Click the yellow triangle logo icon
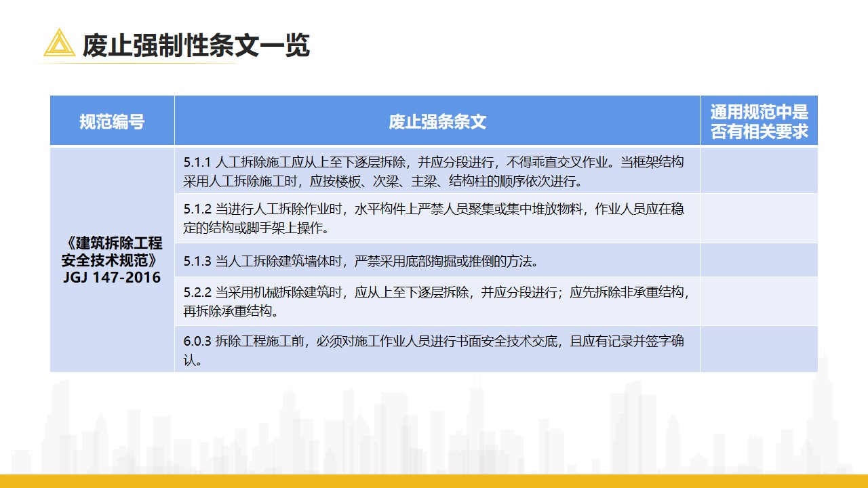 coord(60,43)
